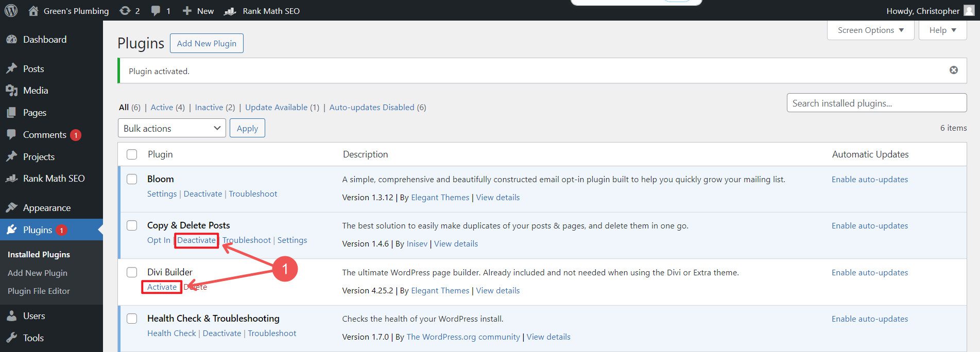Viewport: 980px width, 352px height.
Task: Click the Add New Plugin button
Action: click(207, 43)
